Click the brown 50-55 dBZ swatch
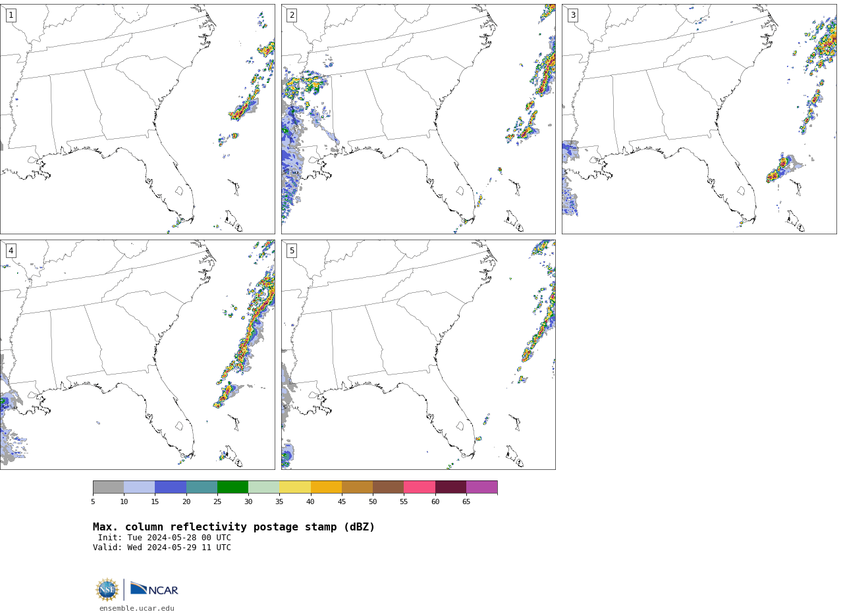843x616 pixels. [x=388, y=487]
